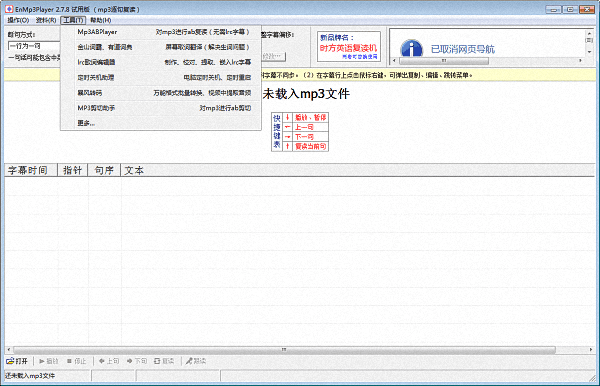Click the 已取消网页导航 message text
Screen dimensions: 600x386
463,49
